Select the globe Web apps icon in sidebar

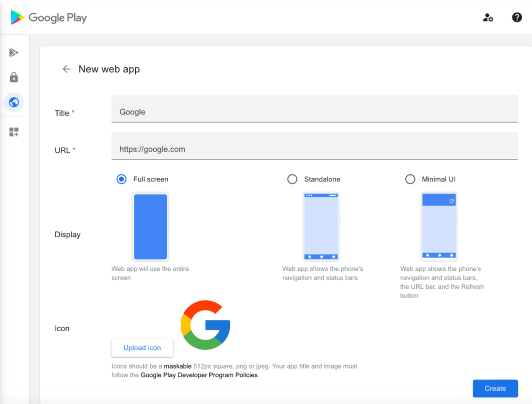point(14,102)
